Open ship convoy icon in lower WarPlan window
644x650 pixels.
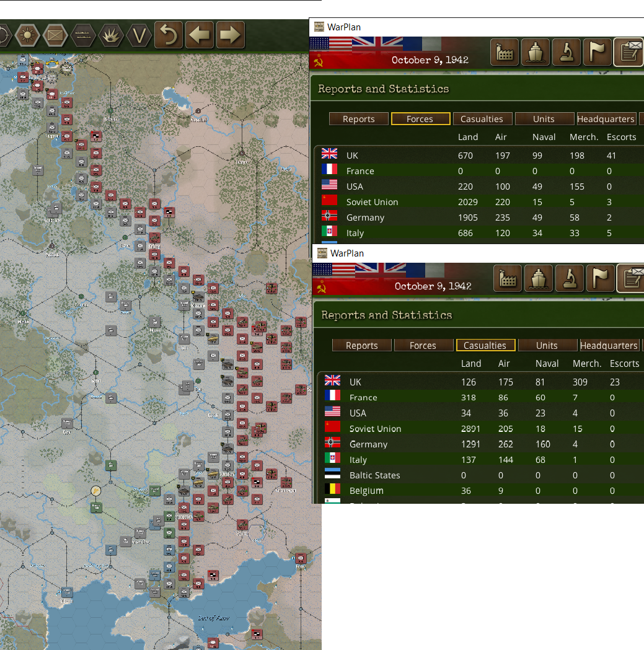pyautogui.click(x=539, y=279)
